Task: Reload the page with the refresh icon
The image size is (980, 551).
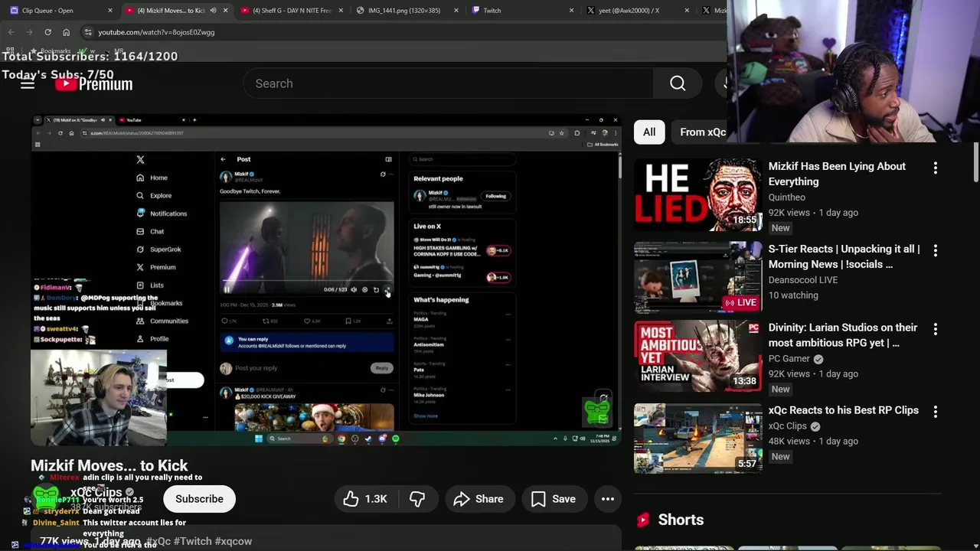Action: (x=47, y=32)
